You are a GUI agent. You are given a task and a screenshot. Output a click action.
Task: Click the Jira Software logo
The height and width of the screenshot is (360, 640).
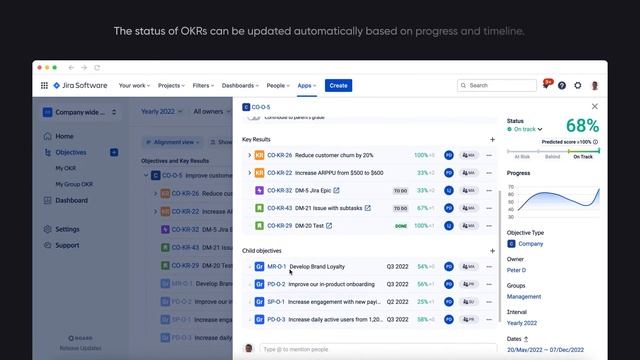point(80,85)
